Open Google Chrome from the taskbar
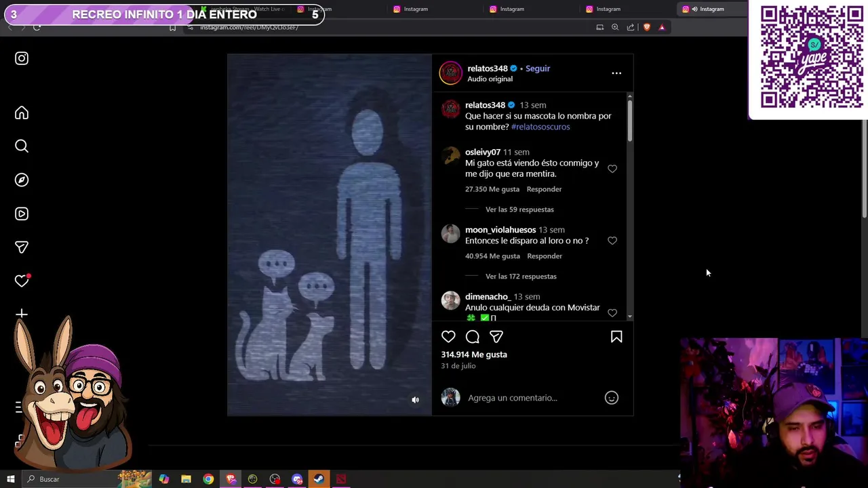This screenshot has height=488, width=868. pyautogui.click(x=208, y=479)
